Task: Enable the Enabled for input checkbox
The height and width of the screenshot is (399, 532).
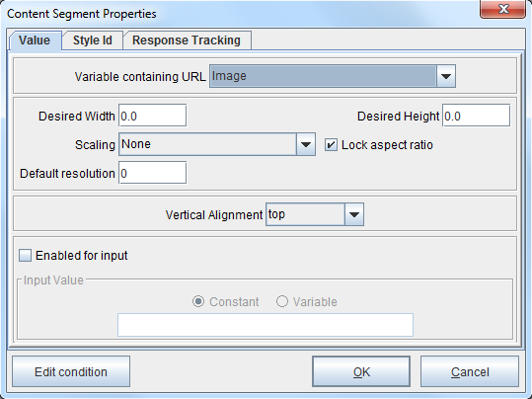Action: pyautogui.click(x=25, y=256)
